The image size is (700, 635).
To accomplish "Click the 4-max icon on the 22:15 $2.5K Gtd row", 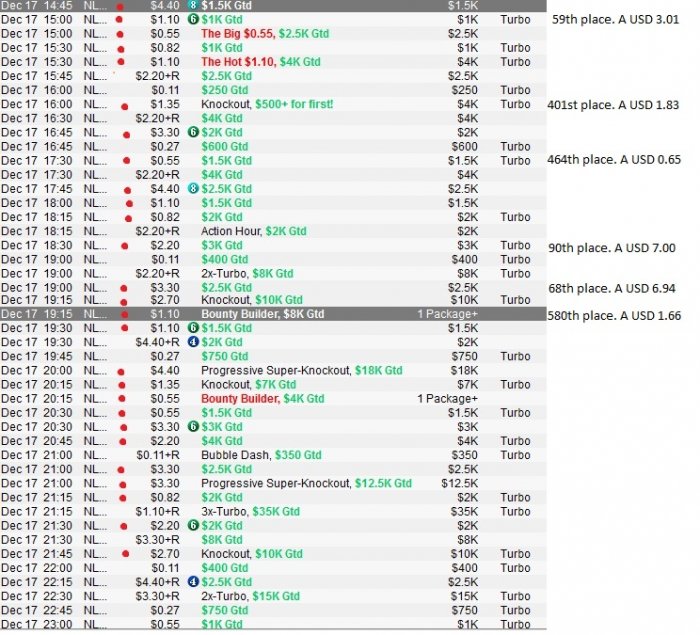I will 193,582.
